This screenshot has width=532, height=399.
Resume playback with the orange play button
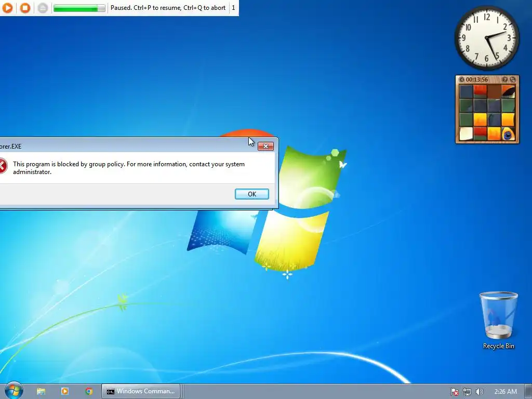click(7, 7)
